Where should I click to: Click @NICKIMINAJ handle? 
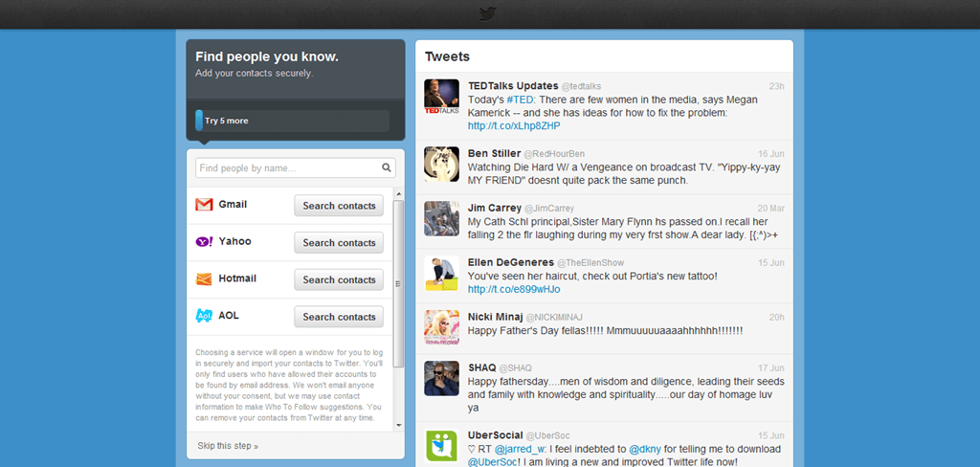[554, 317]
